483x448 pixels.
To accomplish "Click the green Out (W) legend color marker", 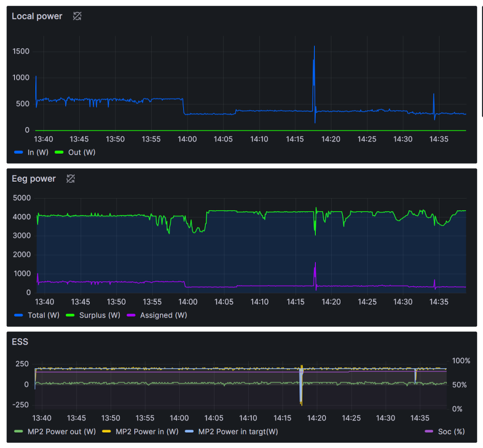I will click(59, 152).
